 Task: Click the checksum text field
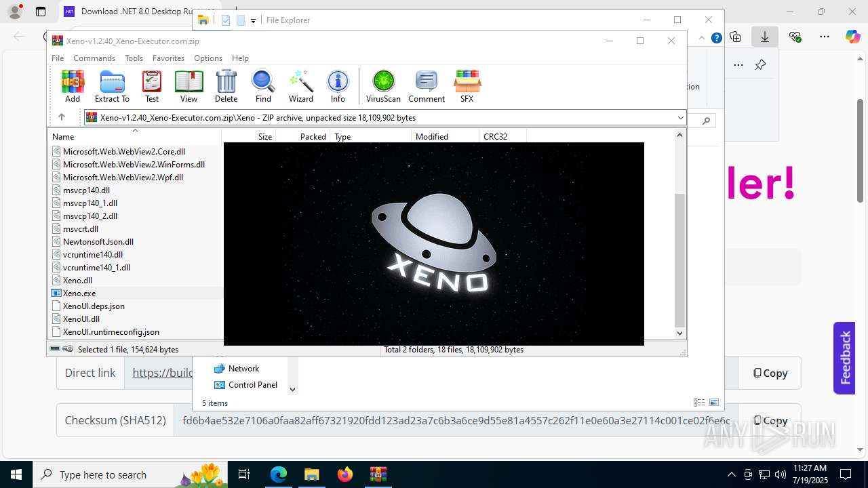[x=456, y=420]
